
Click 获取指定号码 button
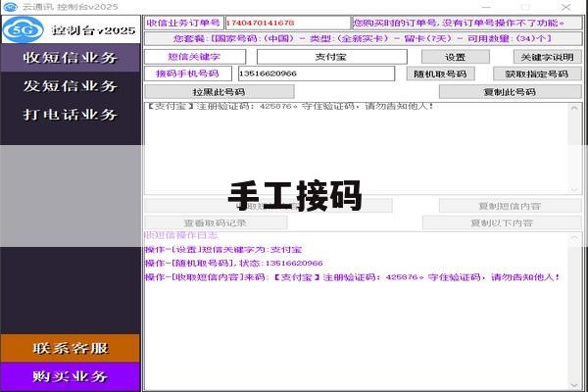(537, 73)
